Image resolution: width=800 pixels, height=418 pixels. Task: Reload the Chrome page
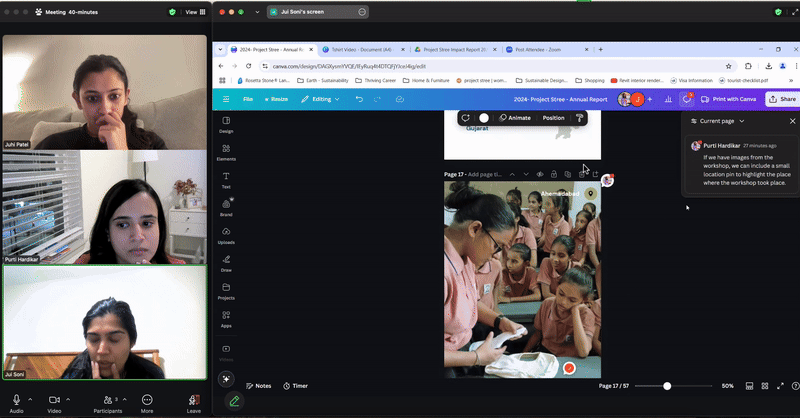(248, 66)
